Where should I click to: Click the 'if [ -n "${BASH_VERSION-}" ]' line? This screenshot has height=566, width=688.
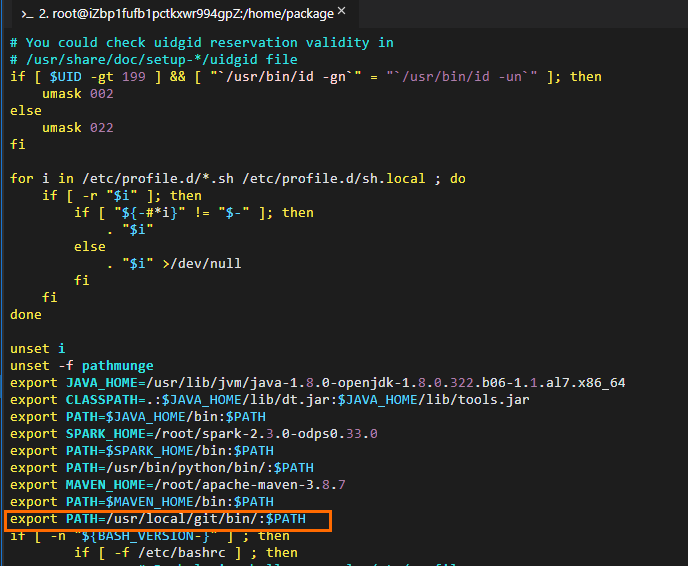150,536
